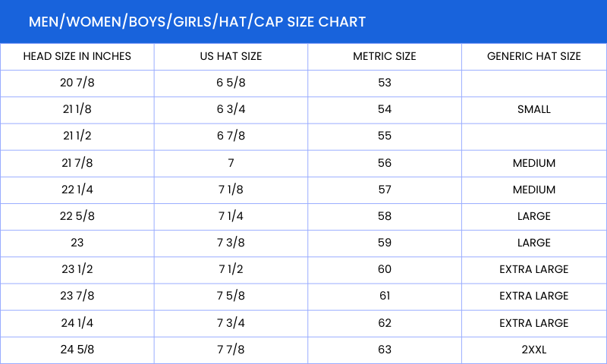Click the US hat size "6 5/8" cell
The height and width of the screenshot is (364, 607).
click(x=231, y=83)
